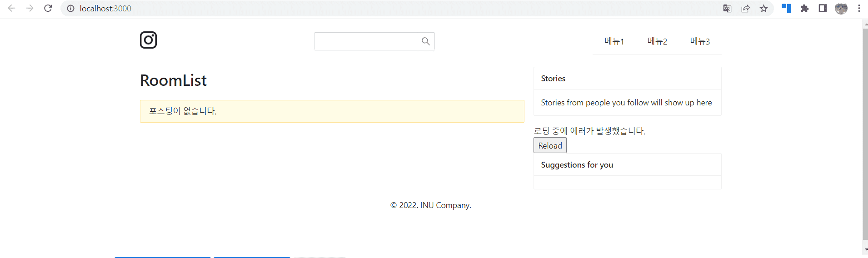Viewport: 868px width, 258px height.
Task: View site information icon in address bar
Action: click(x=70, y=8)
